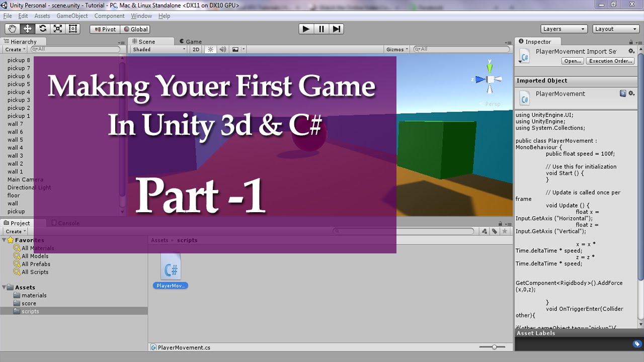
Task: Select pickup 6 in Hierarchy
Action: 19,76
